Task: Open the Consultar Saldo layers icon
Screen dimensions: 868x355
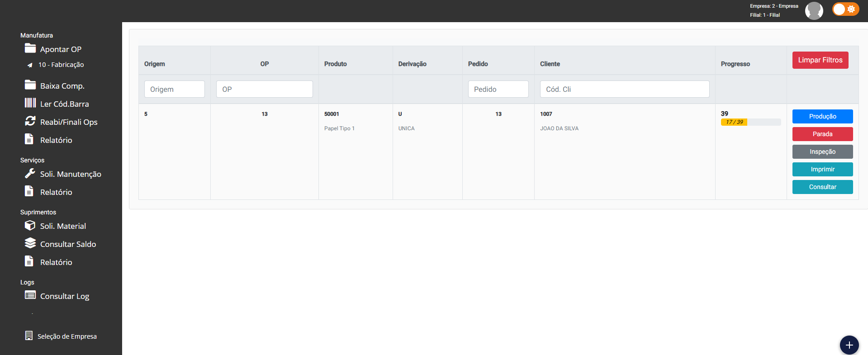Action: (30, 243)
